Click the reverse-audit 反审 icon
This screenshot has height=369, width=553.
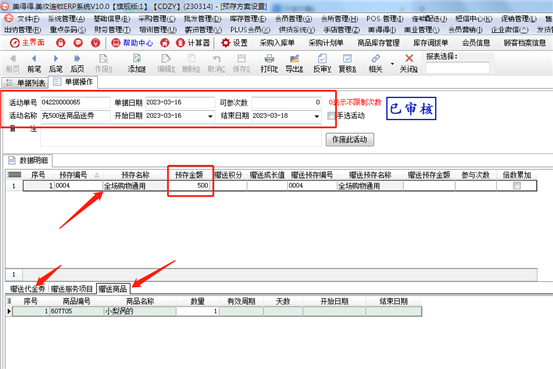(x=322, y=59)
